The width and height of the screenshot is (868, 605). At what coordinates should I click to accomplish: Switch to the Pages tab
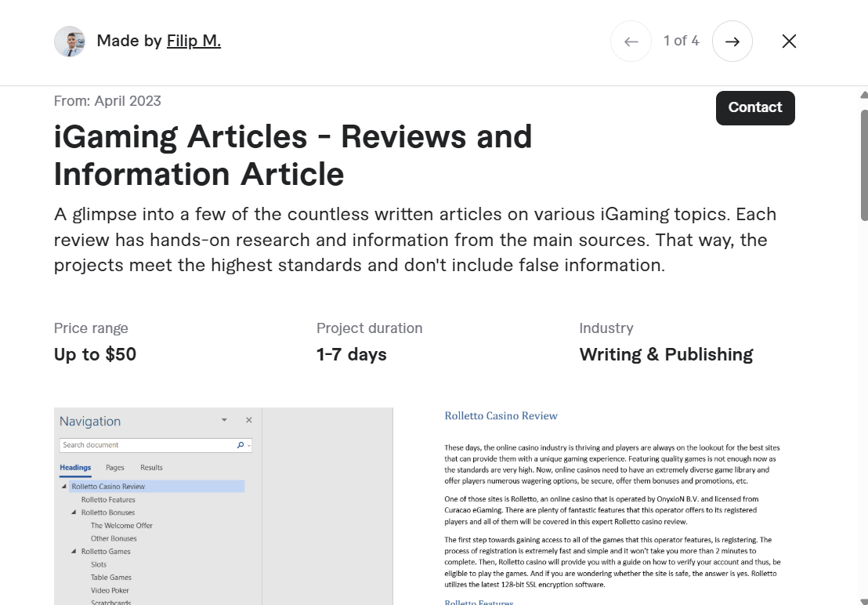114,467
